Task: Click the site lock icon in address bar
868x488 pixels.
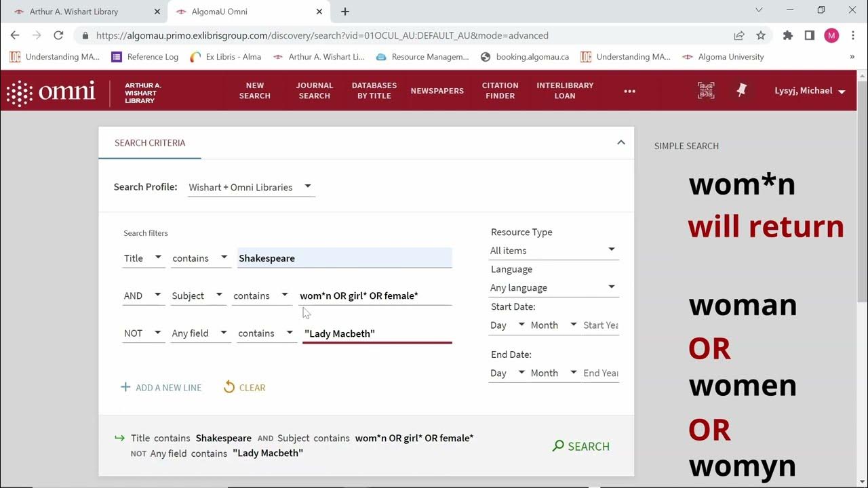Action: pos(85,35)
